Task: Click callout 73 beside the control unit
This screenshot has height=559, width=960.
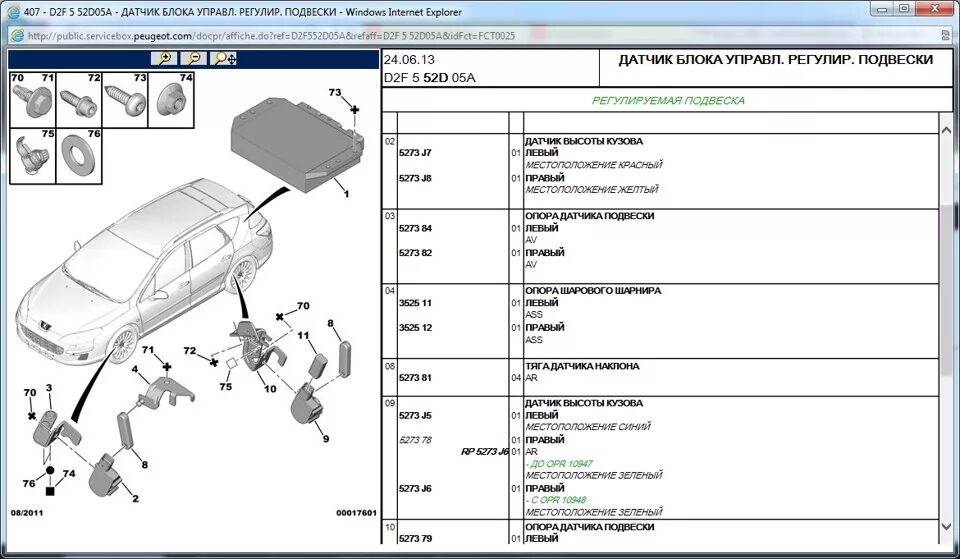Action: (x=334, y=92)
